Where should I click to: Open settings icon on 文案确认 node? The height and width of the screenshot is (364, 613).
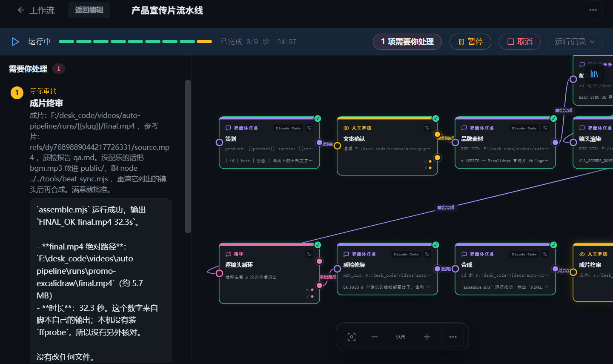pyautogui.click(x=427, y=128)
